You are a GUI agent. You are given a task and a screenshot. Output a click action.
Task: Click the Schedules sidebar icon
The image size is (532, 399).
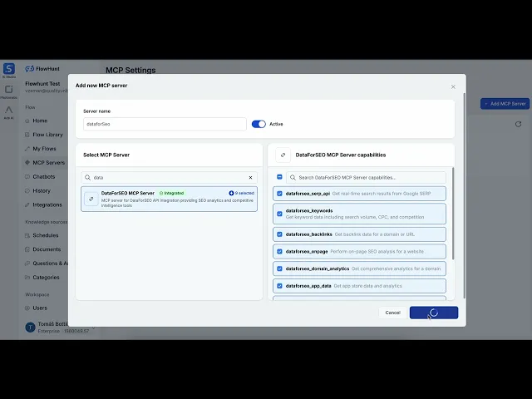pyautogui.click(x=27, y=235)
